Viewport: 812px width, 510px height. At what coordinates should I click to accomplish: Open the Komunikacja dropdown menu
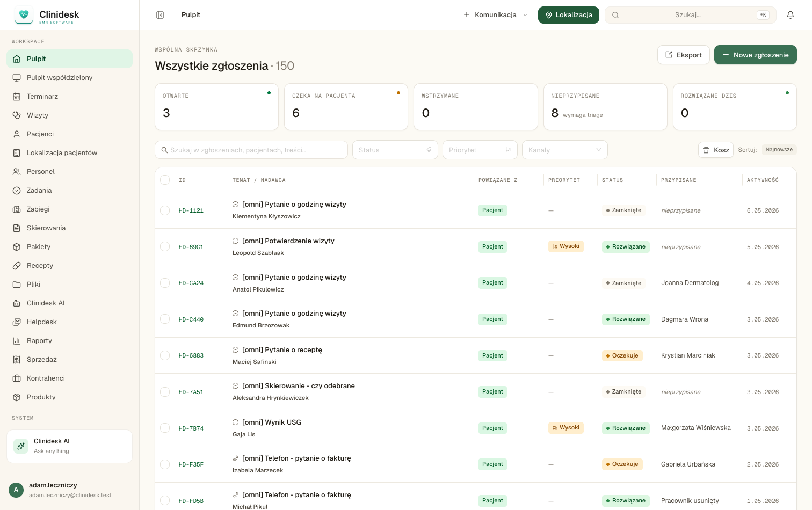tap(496, 15)
